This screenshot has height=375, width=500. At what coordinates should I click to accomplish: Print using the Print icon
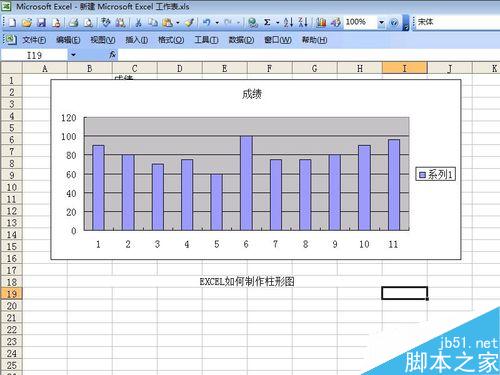coord(73,23)
